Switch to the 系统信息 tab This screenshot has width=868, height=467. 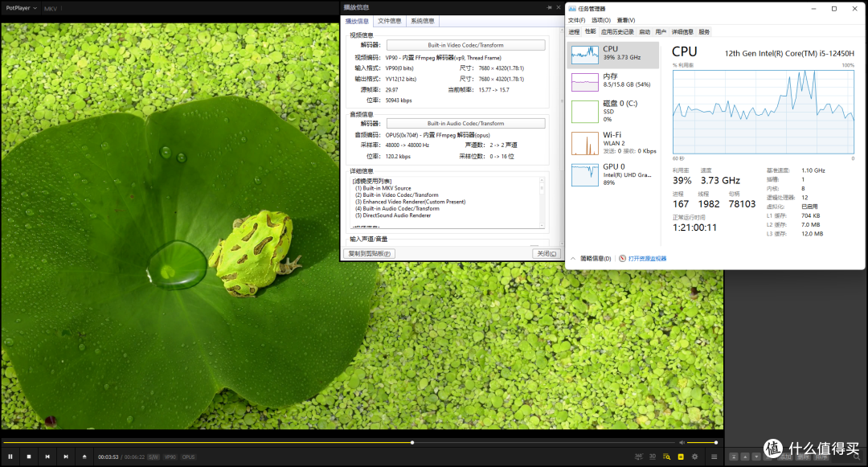click(x=423, y=21)
